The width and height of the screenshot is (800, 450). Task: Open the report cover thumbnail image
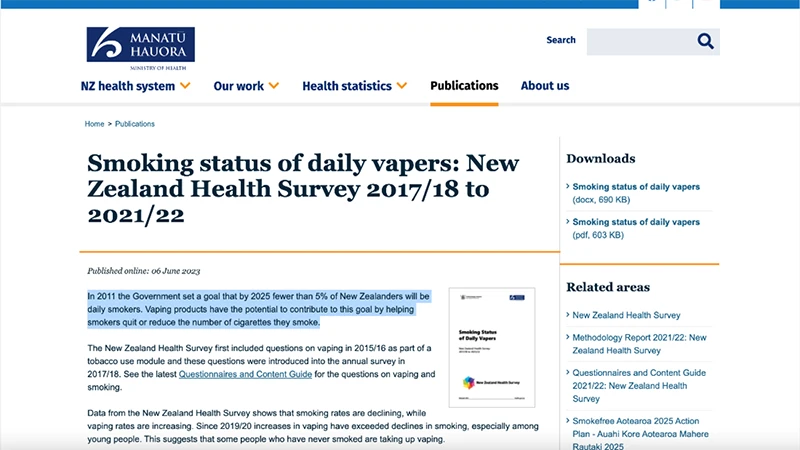point(492,347)
